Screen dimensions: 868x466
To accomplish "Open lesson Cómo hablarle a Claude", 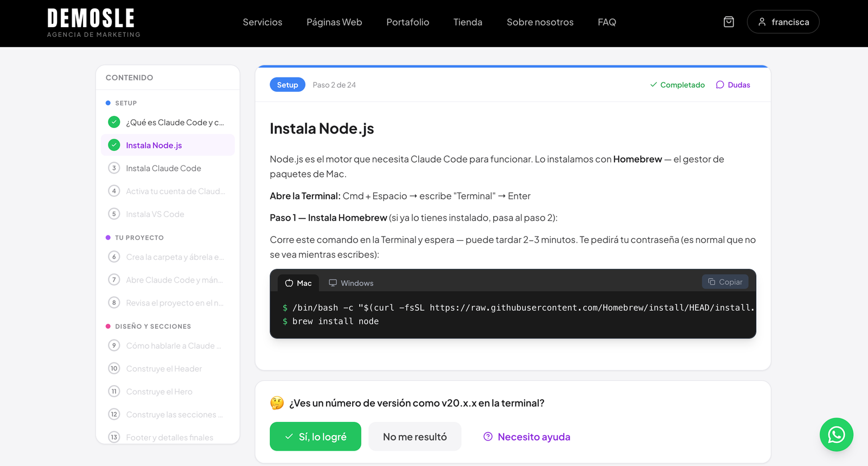I will click(168, 346).
